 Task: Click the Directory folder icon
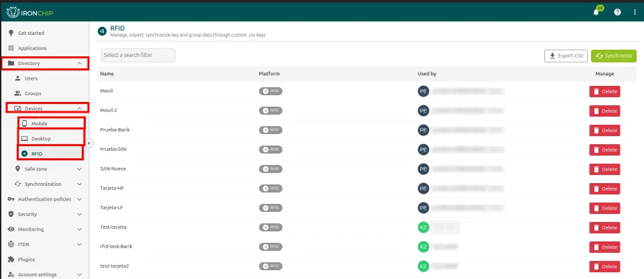pyautogui.click(x=11, y=63)
